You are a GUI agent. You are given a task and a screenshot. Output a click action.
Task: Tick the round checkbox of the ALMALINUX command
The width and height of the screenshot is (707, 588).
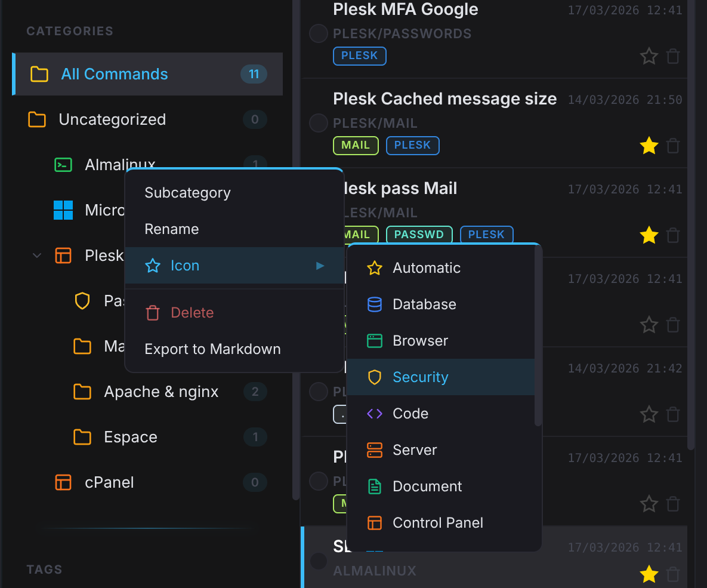(x=319, y=561)
